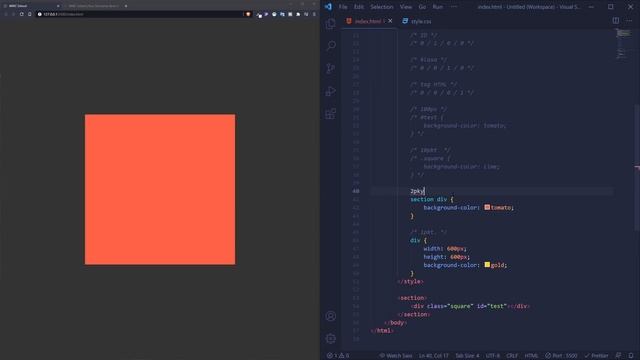Click 'background-color' in the tomato rule
This screenshot has height=360, width=640.
pos(451,207)
